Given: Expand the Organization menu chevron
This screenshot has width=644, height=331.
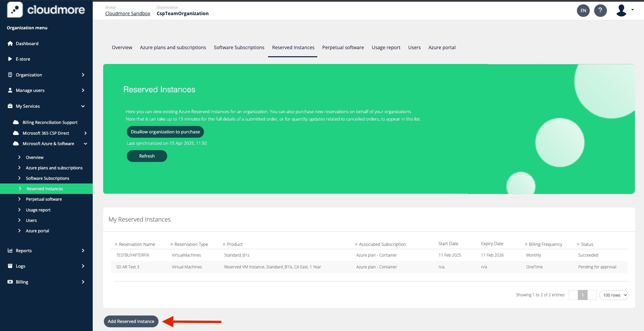Looking at the screenshot, I should tap(83, 75).
